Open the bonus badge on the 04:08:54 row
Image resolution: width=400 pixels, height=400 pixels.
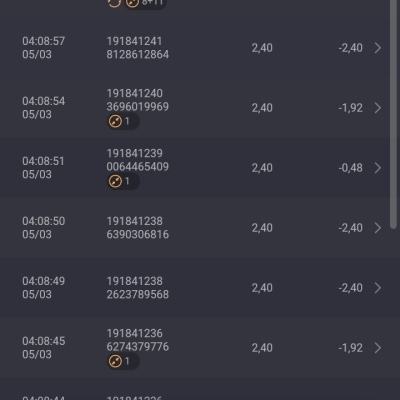point(123,121)
